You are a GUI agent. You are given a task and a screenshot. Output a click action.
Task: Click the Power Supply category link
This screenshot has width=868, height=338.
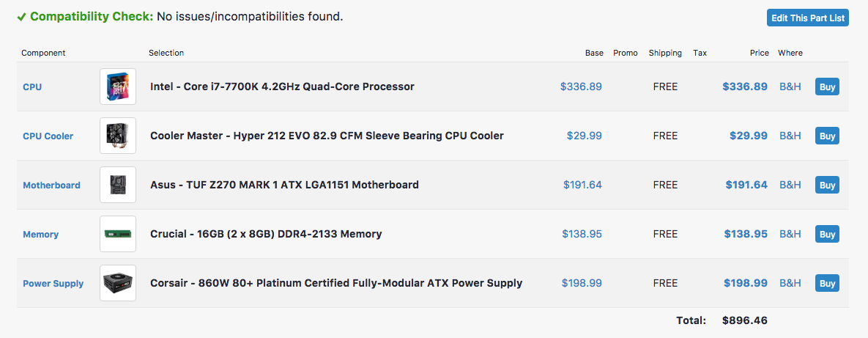[x=53, y=283]
